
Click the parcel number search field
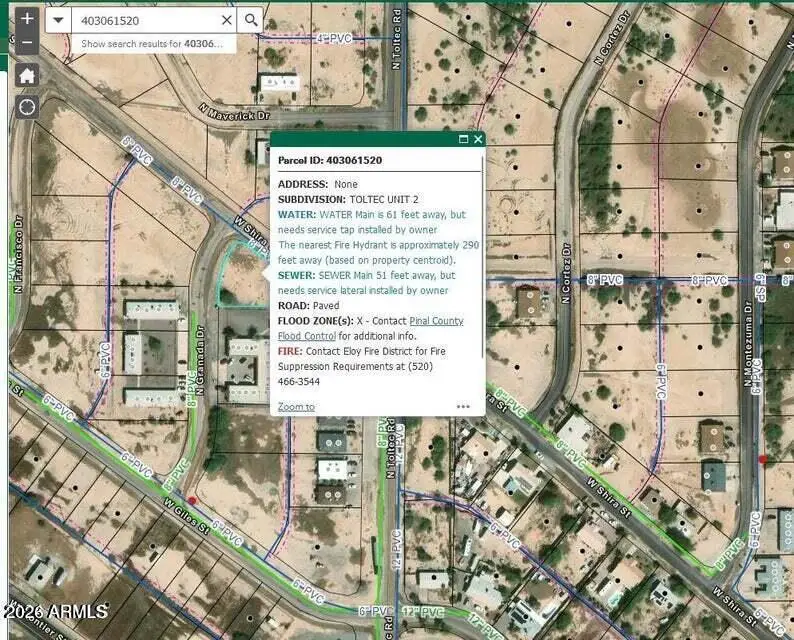coord(145,20)
